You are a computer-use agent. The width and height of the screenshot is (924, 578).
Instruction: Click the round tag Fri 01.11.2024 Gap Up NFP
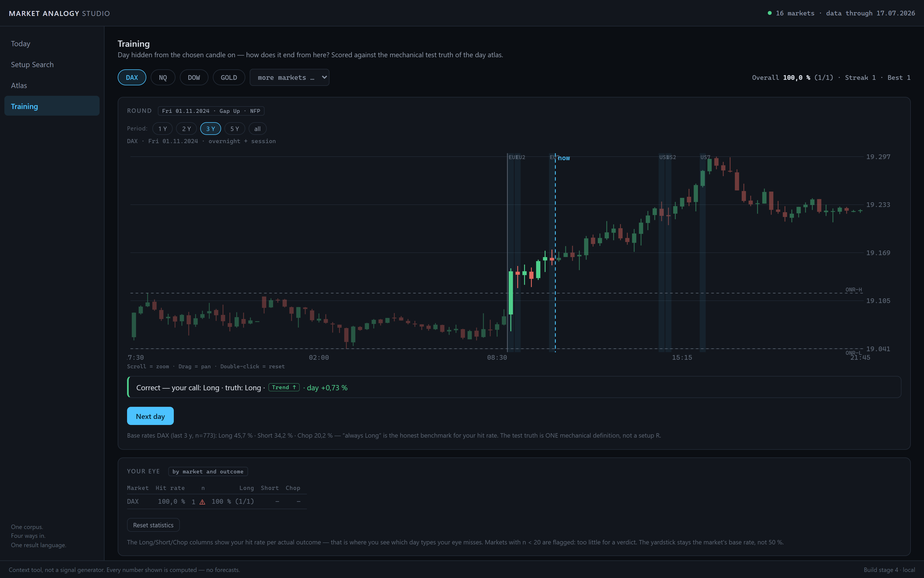coord(211,111)
